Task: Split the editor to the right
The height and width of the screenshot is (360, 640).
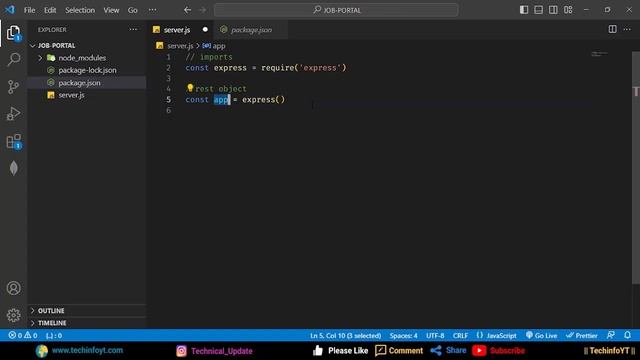Action: [x=613, y=29]
